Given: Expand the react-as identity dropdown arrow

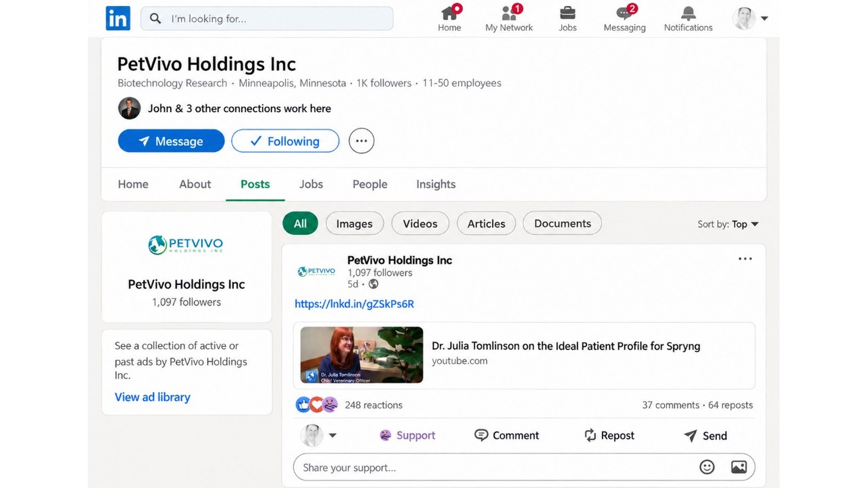Looking at the screenshot, I should (x=333, y=435).
